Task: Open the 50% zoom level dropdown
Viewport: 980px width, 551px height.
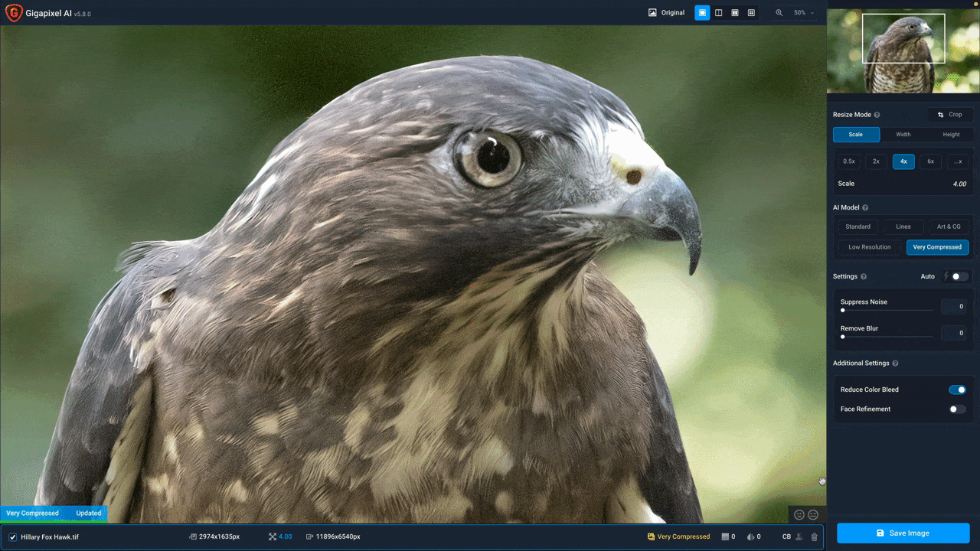Action: [803, 13]
